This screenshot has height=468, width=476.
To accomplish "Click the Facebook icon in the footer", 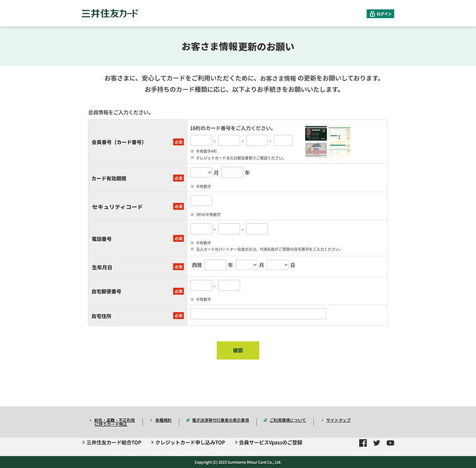I will pos(363,443).
